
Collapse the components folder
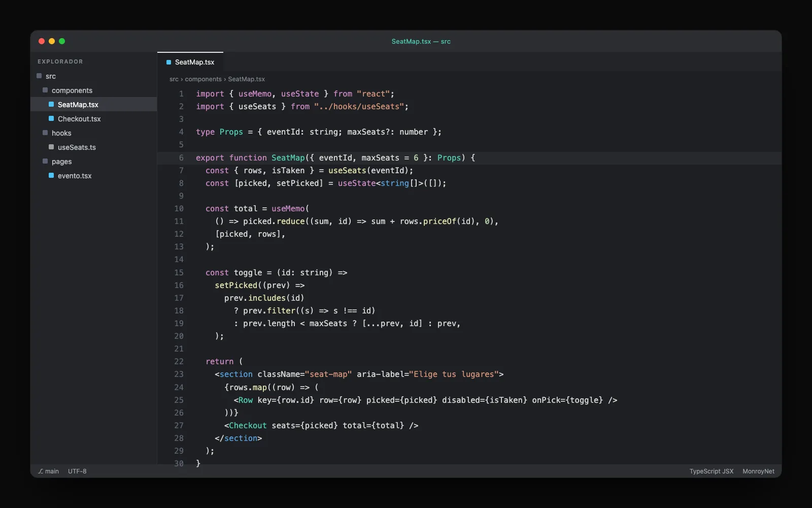[94, 90]
